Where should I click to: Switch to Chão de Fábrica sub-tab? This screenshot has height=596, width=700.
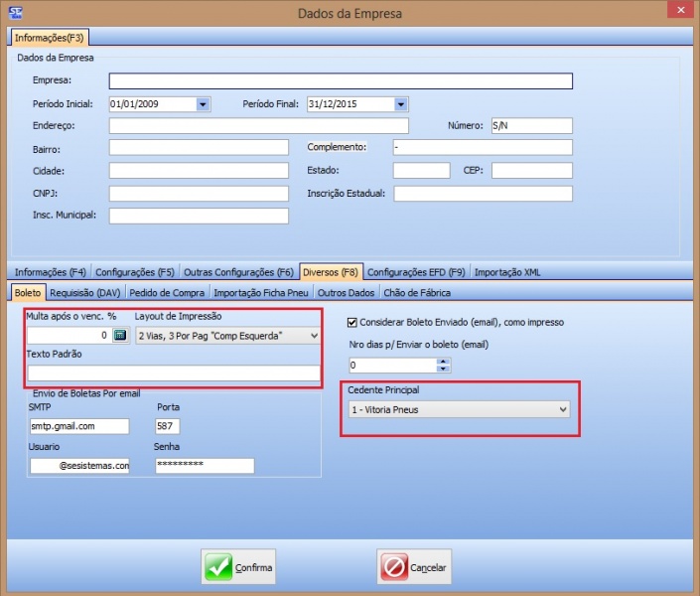point(416,293)
